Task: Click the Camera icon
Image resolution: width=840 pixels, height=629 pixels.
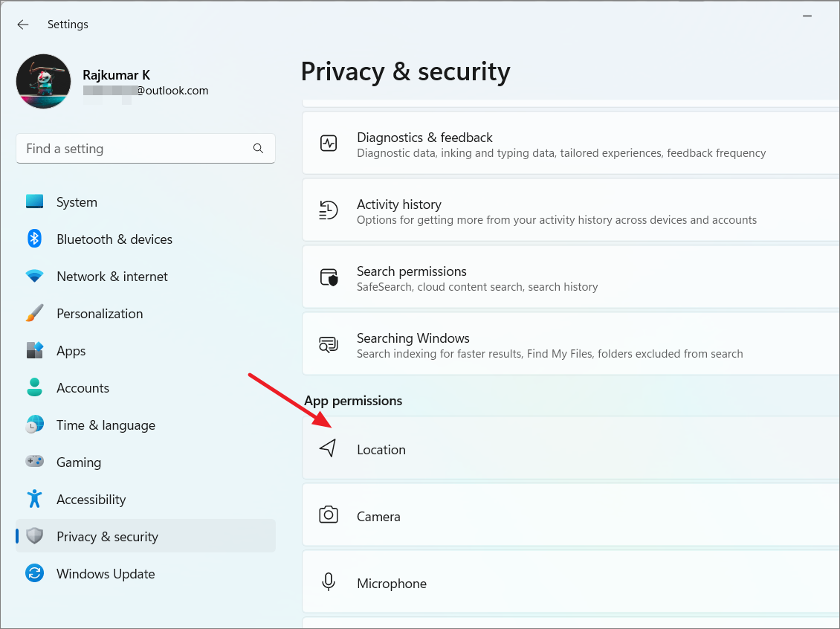Action: (329, 515)
